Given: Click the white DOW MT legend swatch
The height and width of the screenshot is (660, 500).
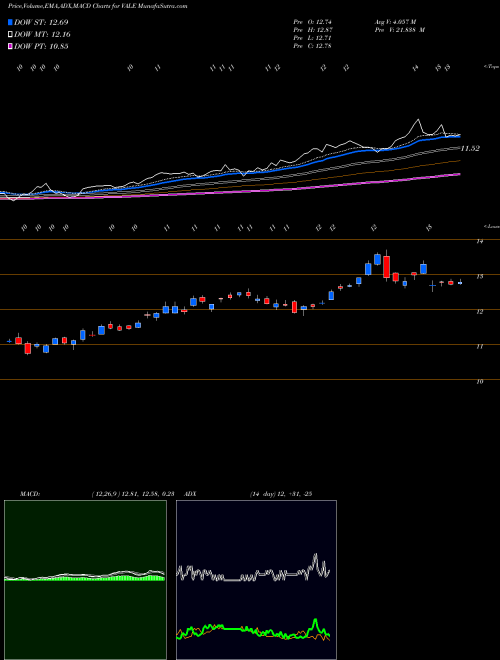Looking at the screenshot, I should pyautogui.click(x=11, y=35).
